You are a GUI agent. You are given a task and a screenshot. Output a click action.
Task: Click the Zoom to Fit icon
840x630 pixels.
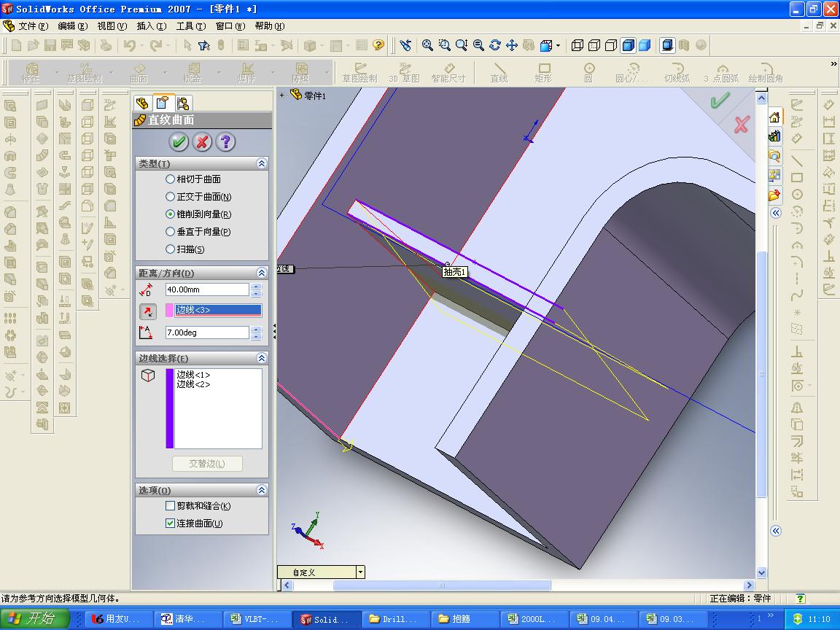click(x=427, y=45)
